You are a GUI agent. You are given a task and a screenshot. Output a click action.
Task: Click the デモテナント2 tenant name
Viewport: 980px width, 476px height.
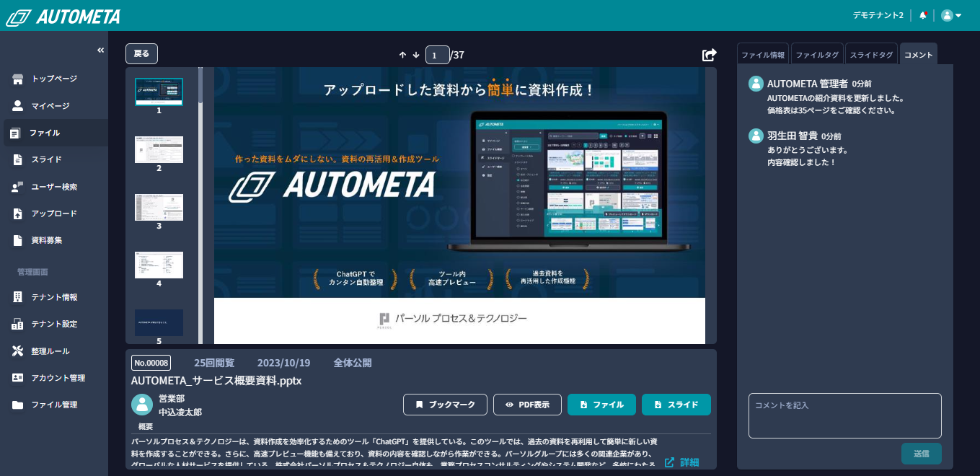coord(878,15)
